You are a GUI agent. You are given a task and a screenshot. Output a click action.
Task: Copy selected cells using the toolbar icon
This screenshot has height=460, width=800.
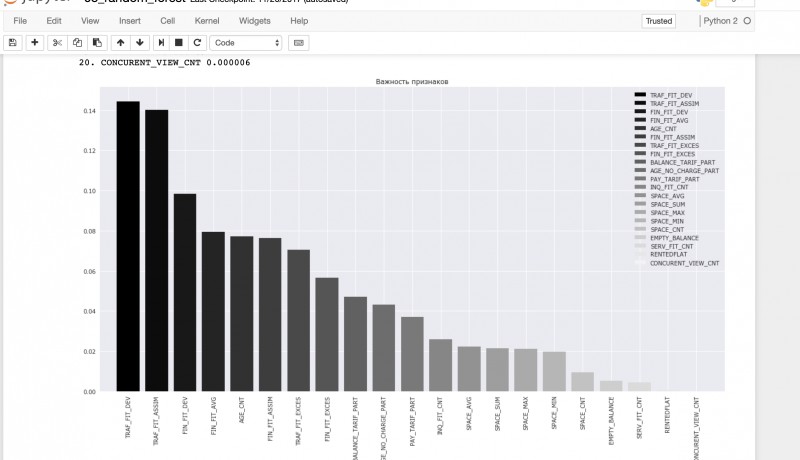point(77,43)
